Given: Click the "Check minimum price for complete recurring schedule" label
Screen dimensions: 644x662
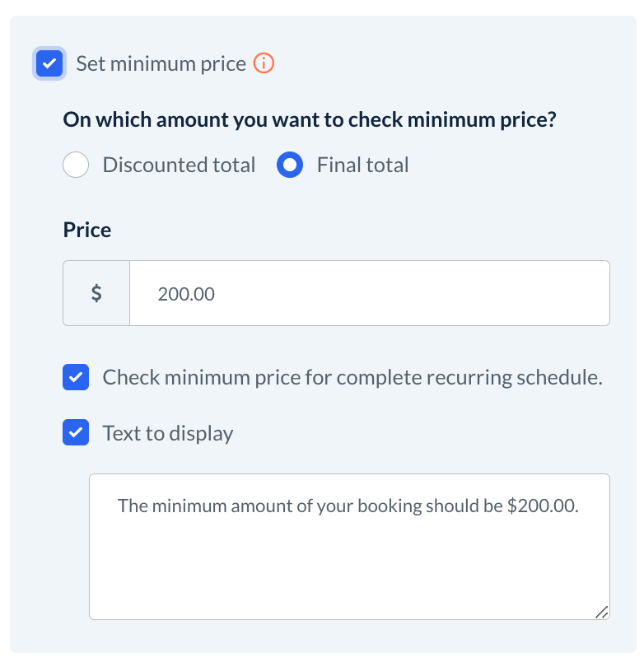Looking at the screenshot, I should (352, 378).
